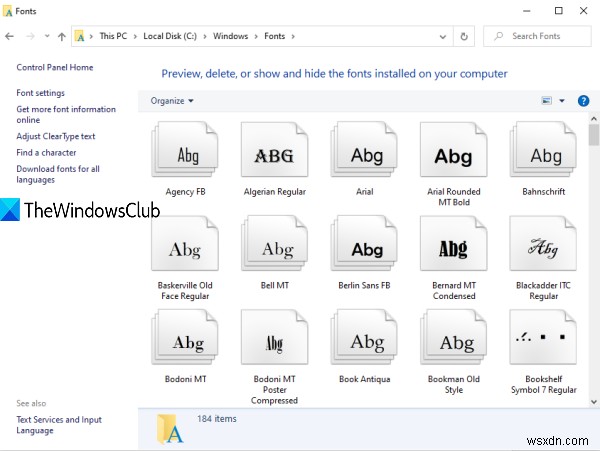Click the Search Fonts input box
Screen dimensions: 600x451
pos(537,36)
